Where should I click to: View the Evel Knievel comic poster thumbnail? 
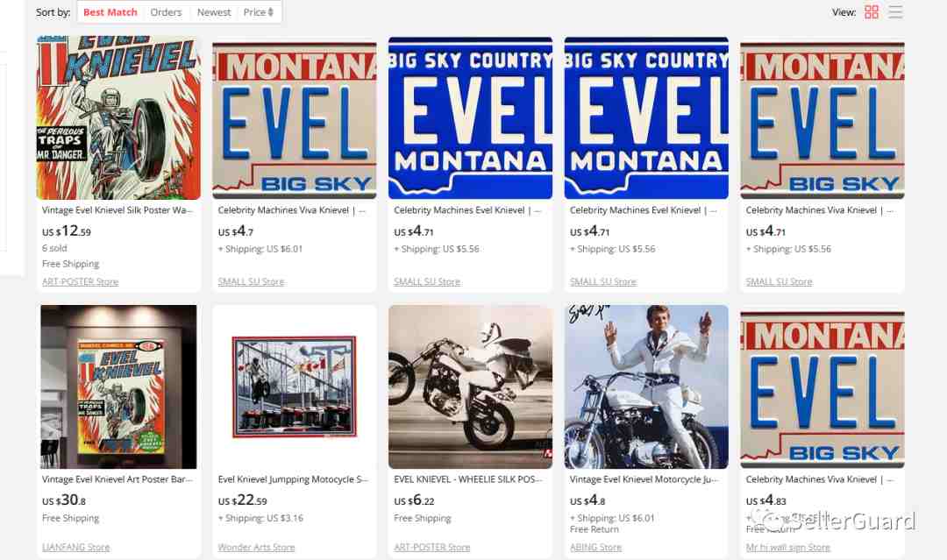(118, 117)
